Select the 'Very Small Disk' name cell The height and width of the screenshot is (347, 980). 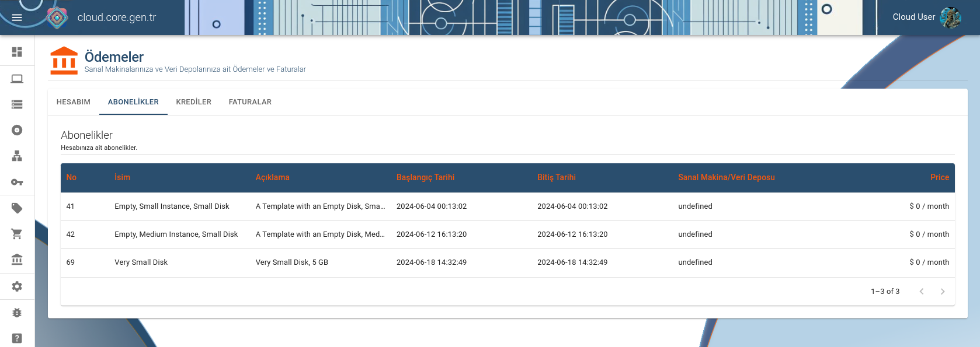pos(141,262)
